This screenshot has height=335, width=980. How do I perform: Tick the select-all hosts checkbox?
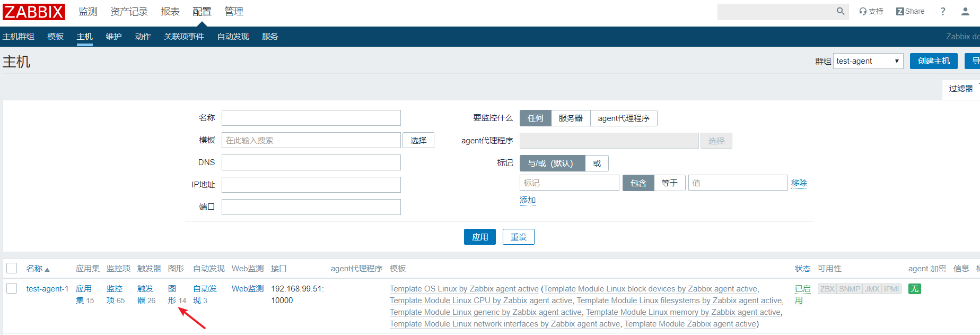click(12, 268)
